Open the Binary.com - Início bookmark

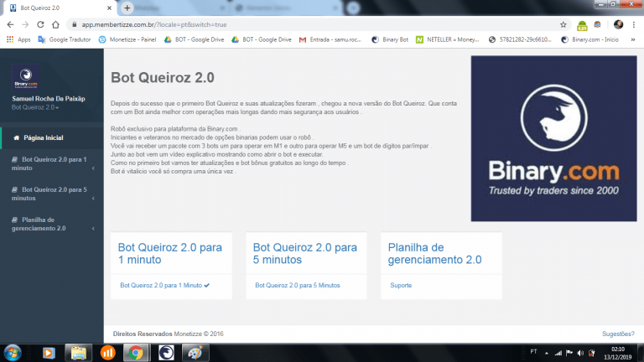click(x=589, y=39)
